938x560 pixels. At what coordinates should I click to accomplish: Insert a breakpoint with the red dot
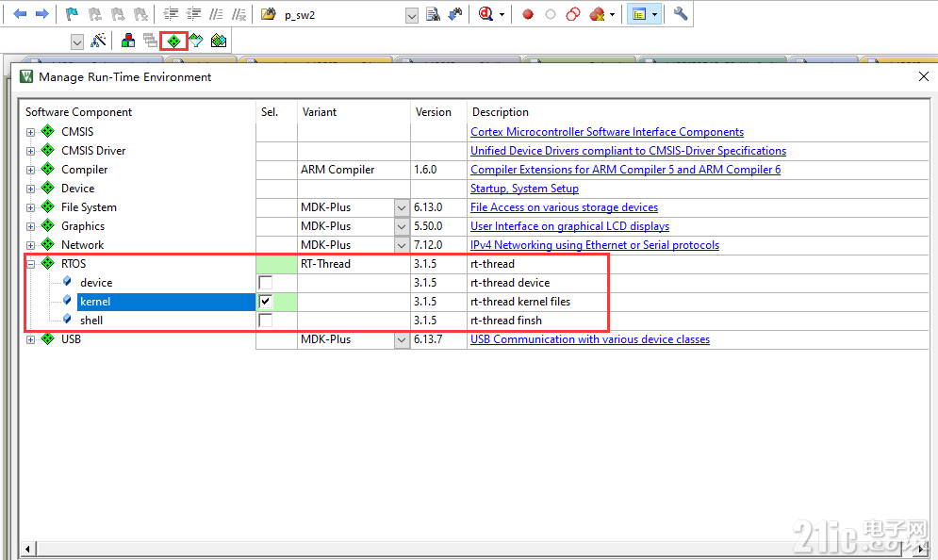click(528, 14)
